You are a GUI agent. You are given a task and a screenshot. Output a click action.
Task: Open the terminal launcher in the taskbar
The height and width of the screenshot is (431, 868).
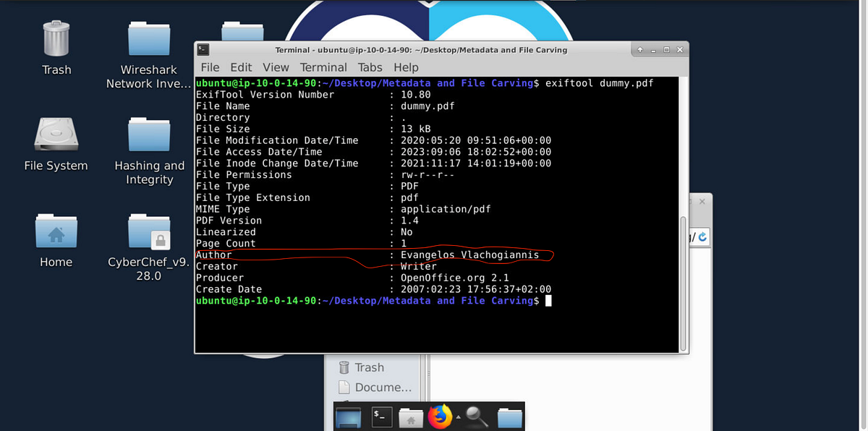pyautogui.click(x=381, y=417)
